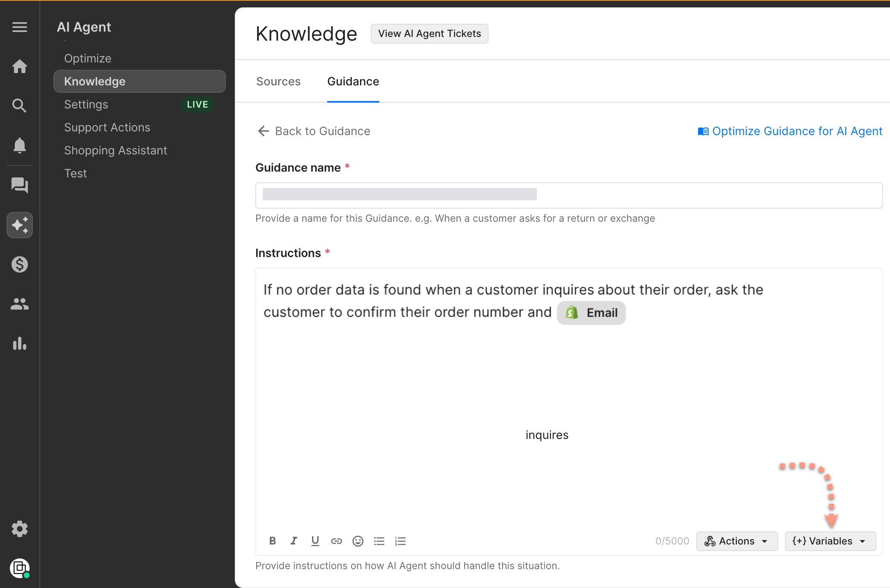Click the AI Agent heading
The image size is (890, 588).
click(x=84, y=27)
